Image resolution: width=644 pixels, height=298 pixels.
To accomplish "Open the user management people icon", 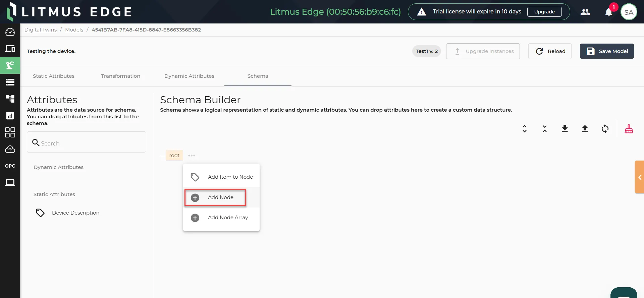I will pyautogui.click(x=585, y=12).
